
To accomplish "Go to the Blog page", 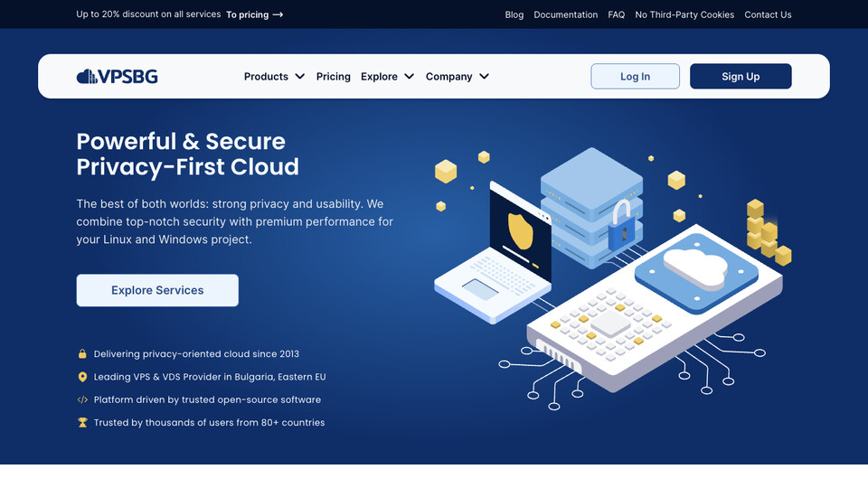I will [514, 14].
